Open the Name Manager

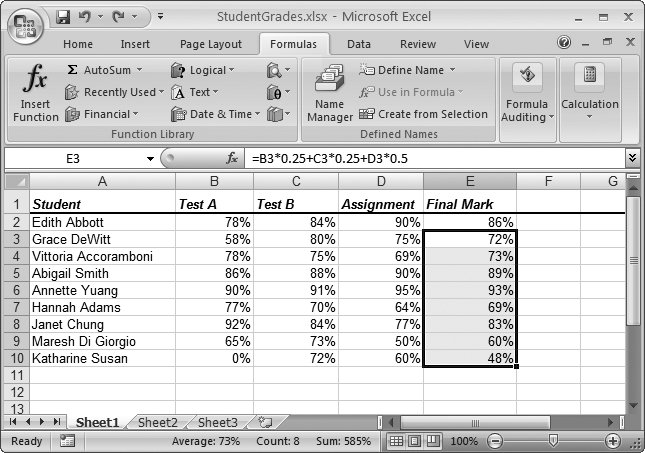[x=329, y=95]
